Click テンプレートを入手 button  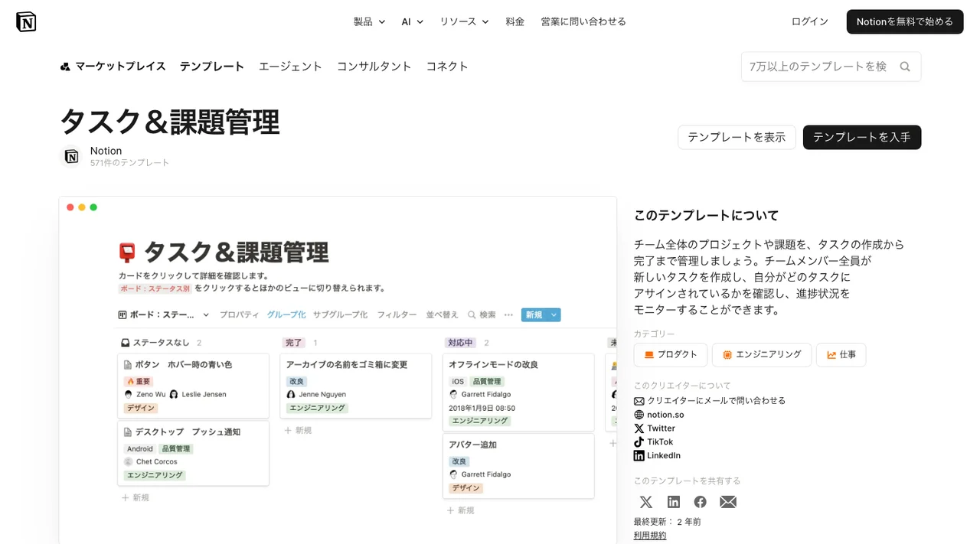click(862, 137)
